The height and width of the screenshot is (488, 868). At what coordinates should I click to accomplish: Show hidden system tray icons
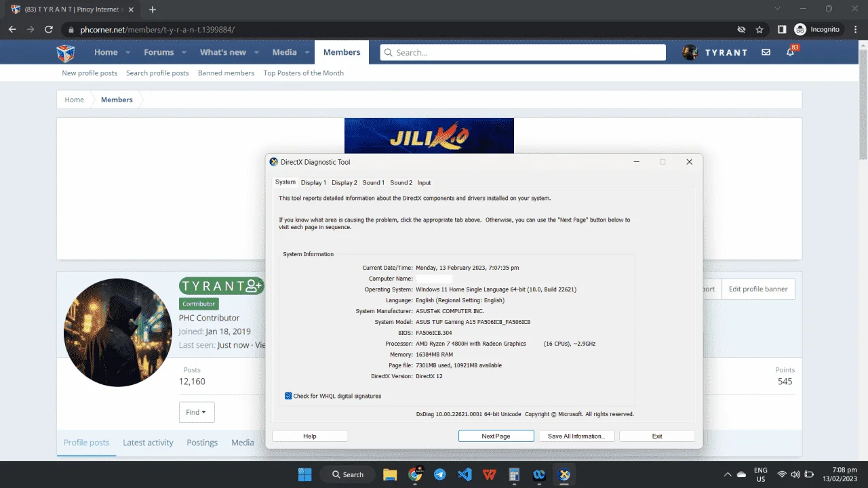[728, 474]
